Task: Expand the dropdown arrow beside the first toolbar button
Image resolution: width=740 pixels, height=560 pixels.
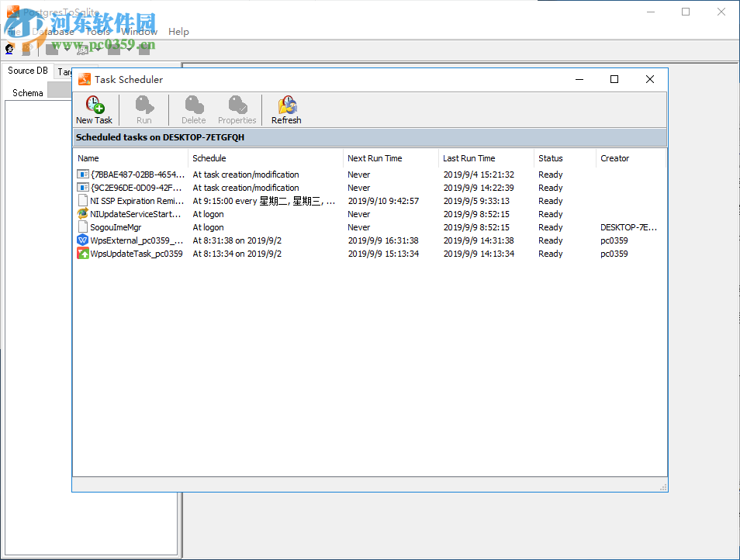Action: coord(67,48)
